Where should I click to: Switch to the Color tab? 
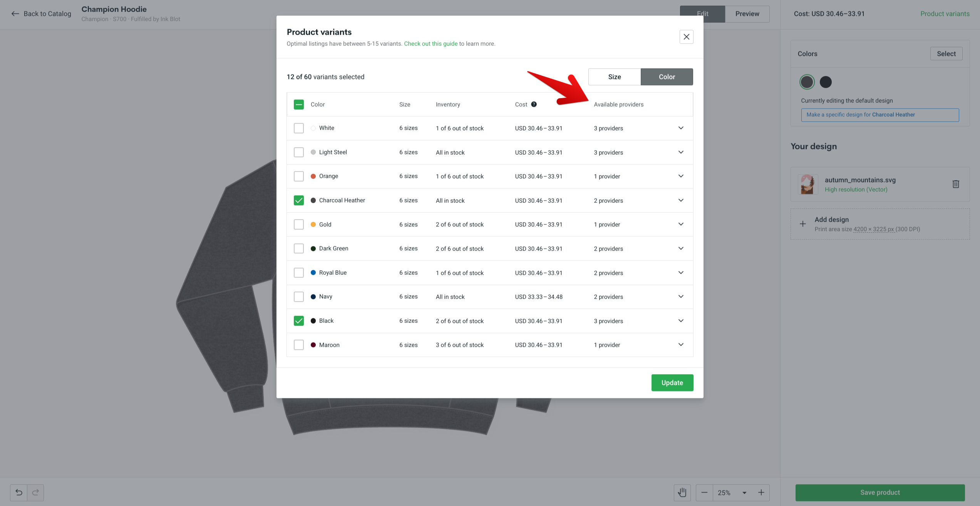point(667,77)
